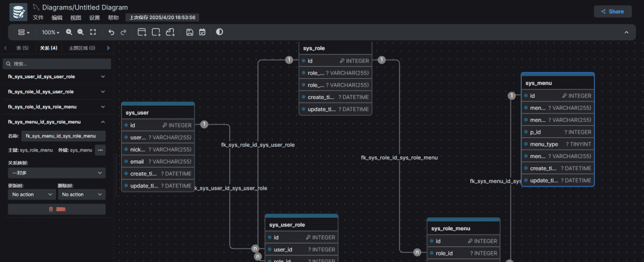
Task: Click the add subject area icon
Action: coord(156,32)
